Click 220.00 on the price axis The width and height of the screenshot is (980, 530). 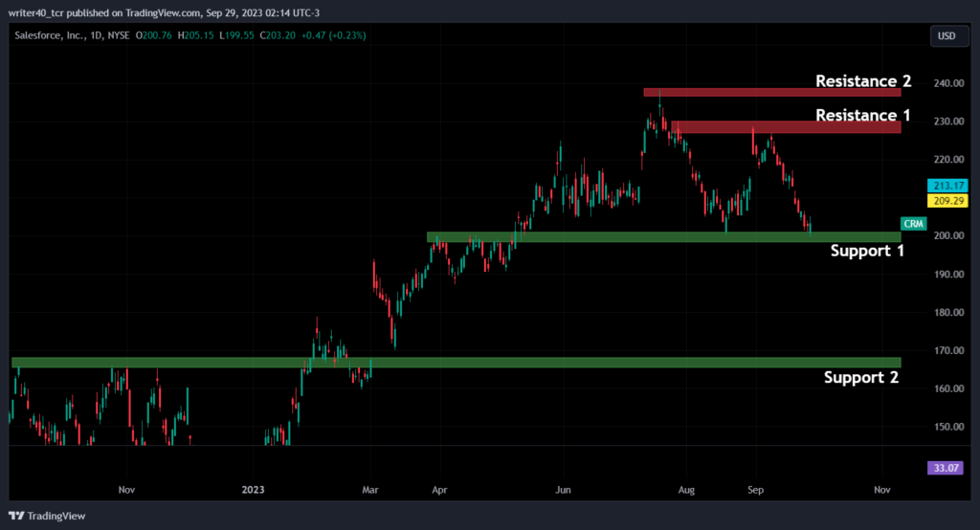coord(948,160)
